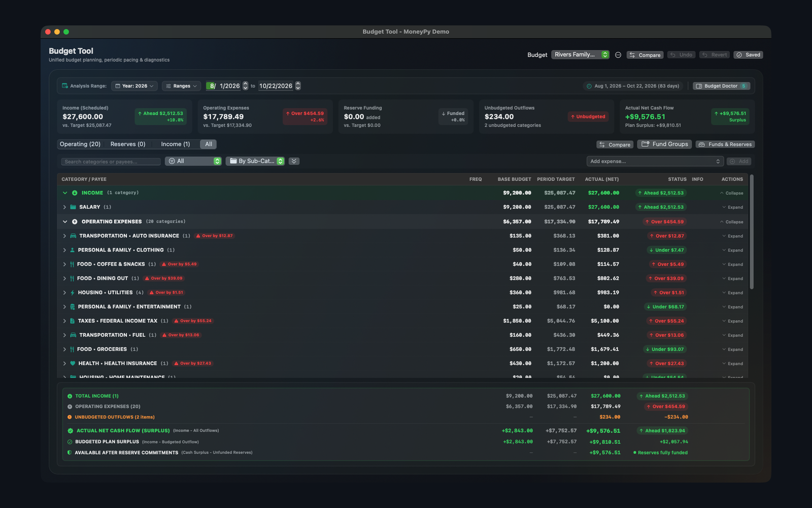This screenshot has height=508, width=812.
Task: Open Budget Doctor panel
Action: click(721, 86)
